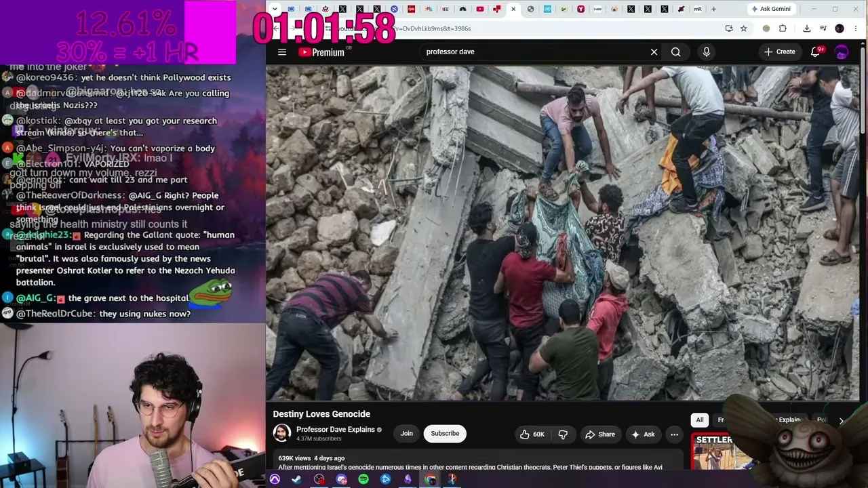The width and height of the screenshot is (868, 488).
Task: Bookmark this page with the star
Action: 744,28
